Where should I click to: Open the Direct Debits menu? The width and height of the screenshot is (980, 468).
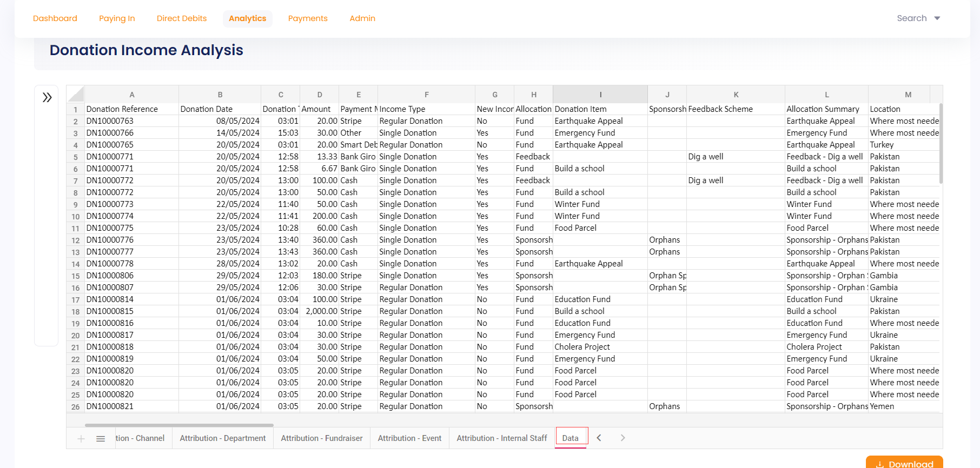point(182,18)
